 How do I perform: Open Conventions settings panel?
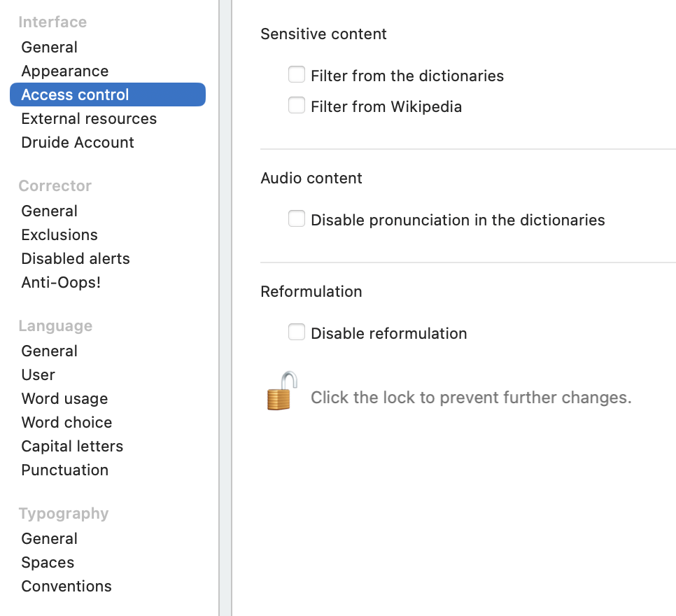tap(66, 586)
